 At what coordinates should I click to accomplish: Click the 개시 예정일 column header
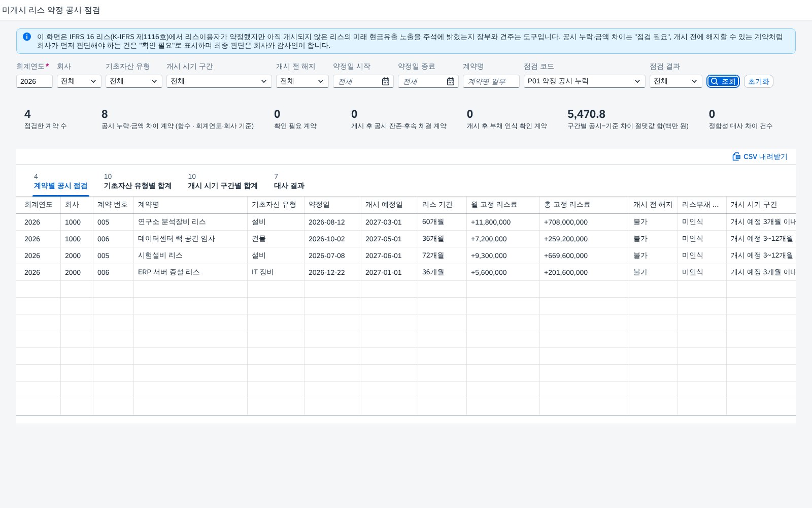pos(389,205)
